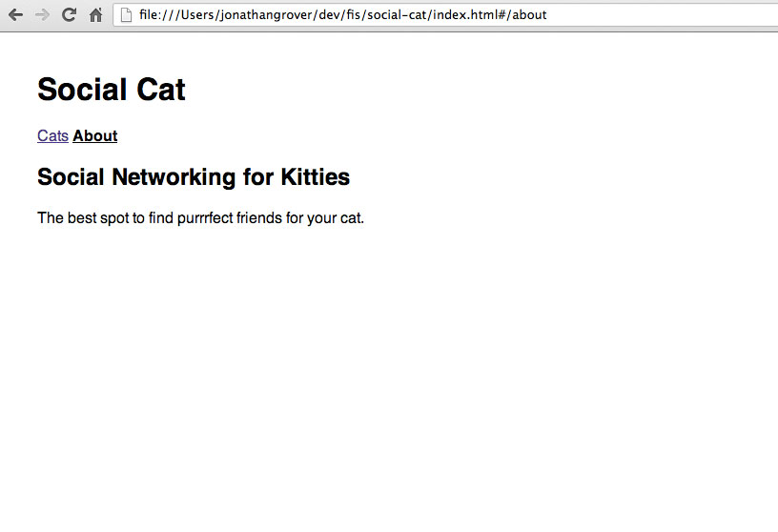Viewport: 778px width, 532px height.
Task: Click the Forward navigation arrow
Action: click(x=42, y=15)
